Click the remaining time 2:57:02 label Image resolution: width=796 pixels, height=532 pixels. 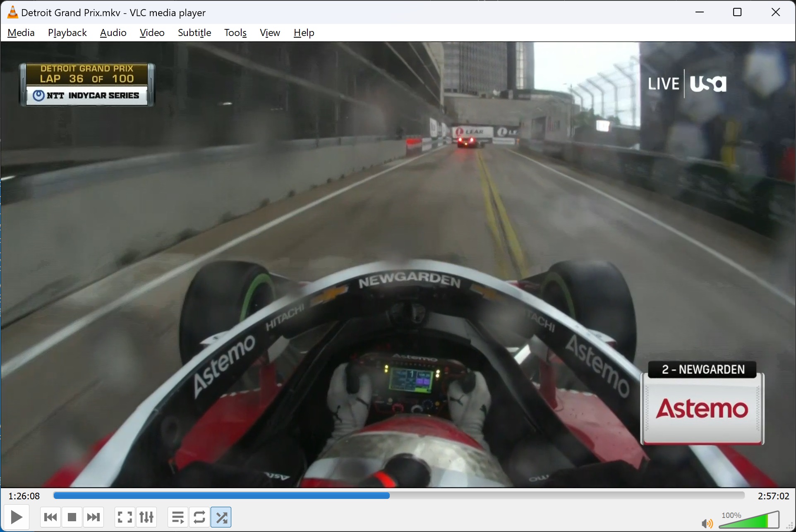tap(773, 496)
